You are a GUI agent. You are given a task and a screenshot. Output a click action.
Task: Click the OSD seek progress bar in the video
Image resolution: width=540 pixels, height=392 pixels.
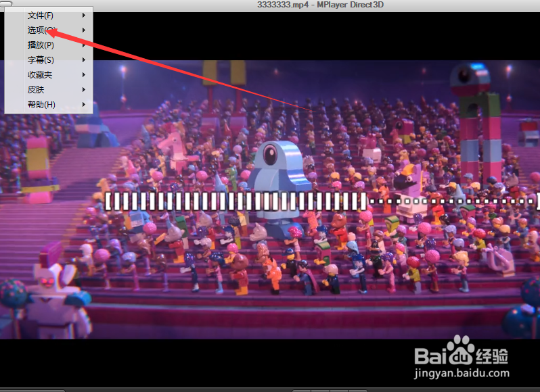point(322,201)
